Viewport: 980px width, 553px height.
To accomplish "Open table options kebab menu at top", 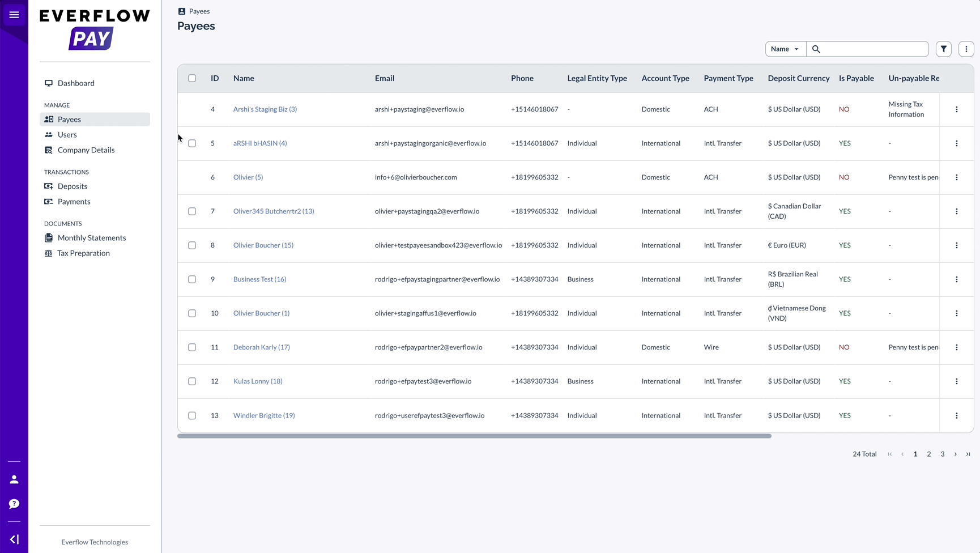I will [x=966, y=49].
